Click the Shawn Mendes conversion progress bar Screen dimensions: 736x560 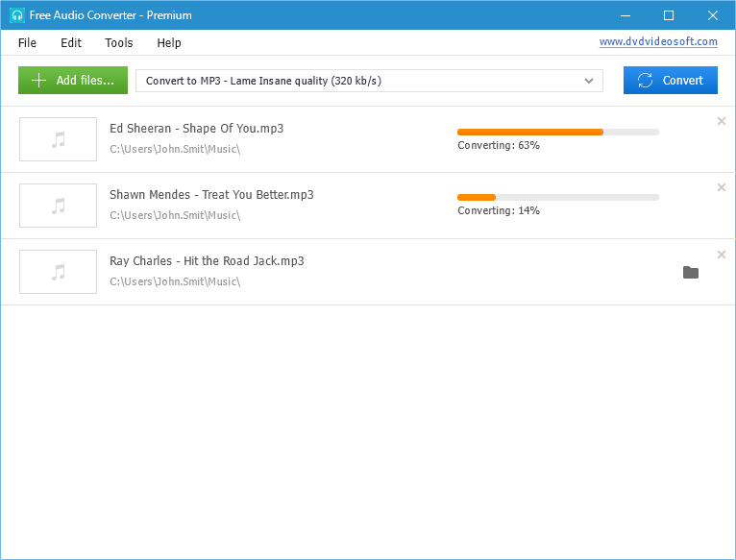(558, 197)
